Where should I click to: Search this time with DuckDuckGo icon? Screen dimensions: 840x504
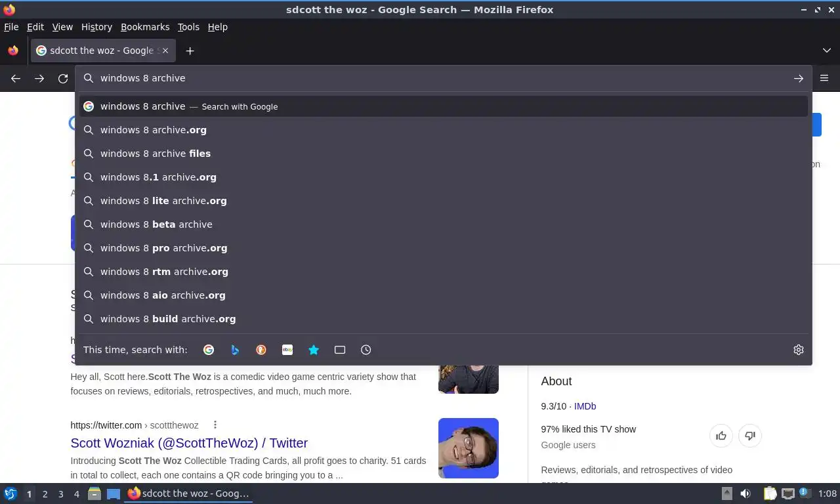pos(261,350)
